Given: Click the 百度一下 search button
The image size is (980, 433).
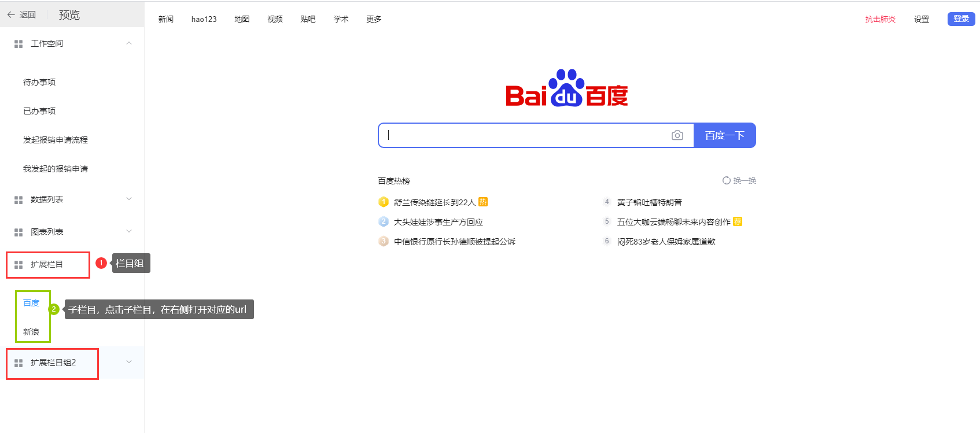Looking at the screenshot, I should [x=724, y=135].
